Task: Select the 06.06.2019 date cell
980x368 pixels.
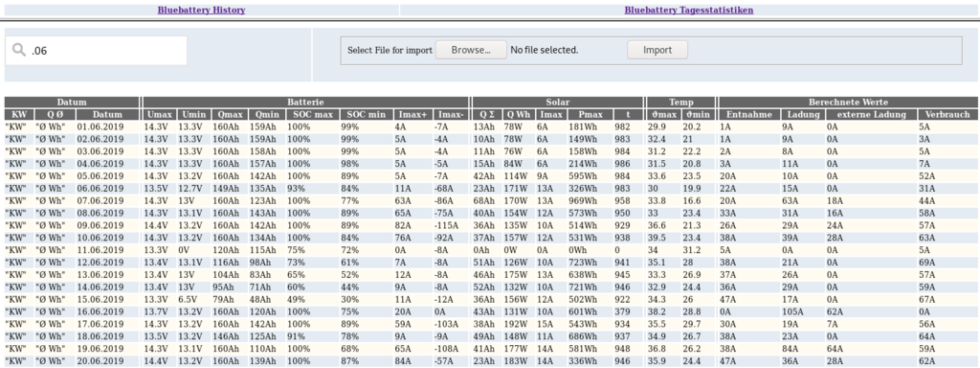Action: (x=100, y=189)
